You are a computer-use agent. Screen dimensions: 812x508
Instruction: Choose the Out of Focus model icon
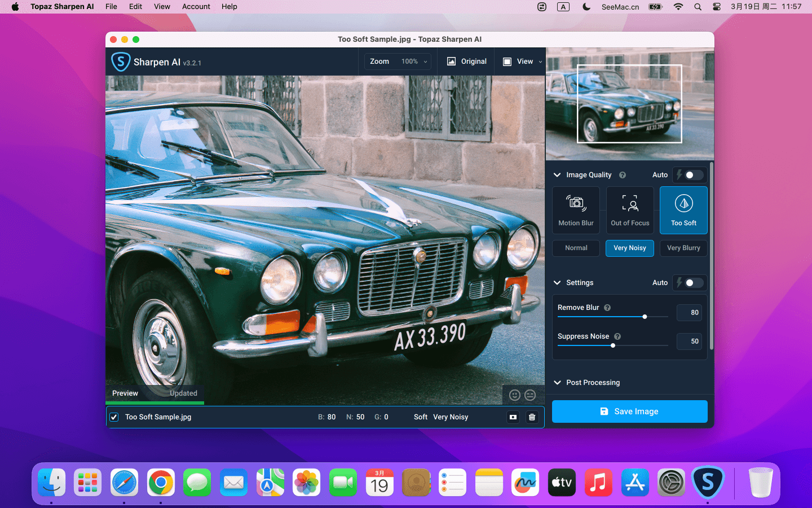[x=630, y=210]
